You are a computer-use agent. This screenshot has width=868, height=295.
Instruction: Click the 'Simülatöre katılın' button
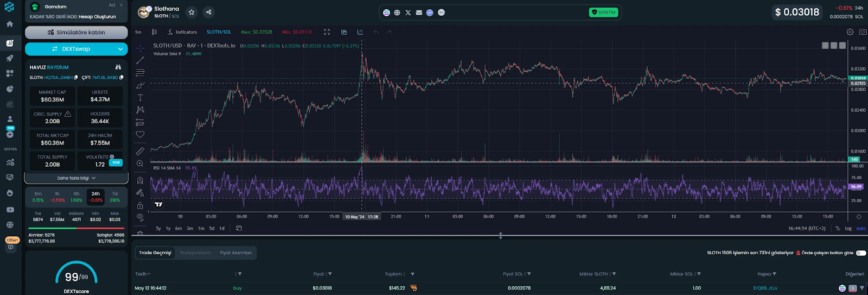(76, 33)
